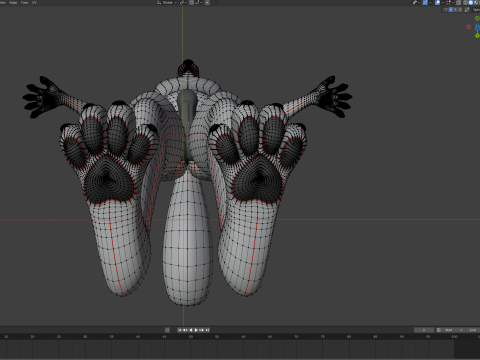The height and width of the screenshot is (360, 480).
Task: Click the current frame field
Action: point(424,330)
